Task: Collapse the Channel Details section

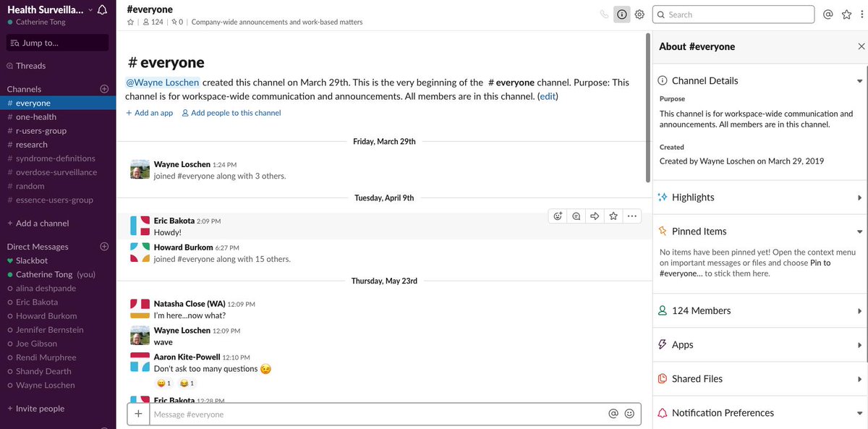Action: [x=859, y=81]
